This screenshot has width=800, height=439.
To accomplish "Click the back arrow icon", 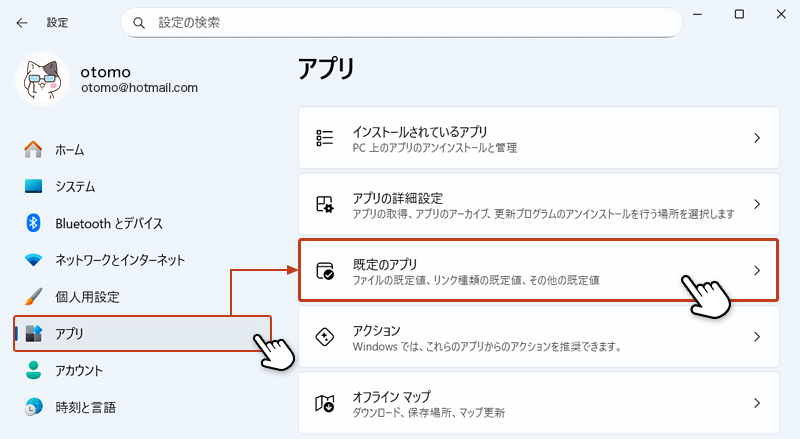I will [22, 23].
